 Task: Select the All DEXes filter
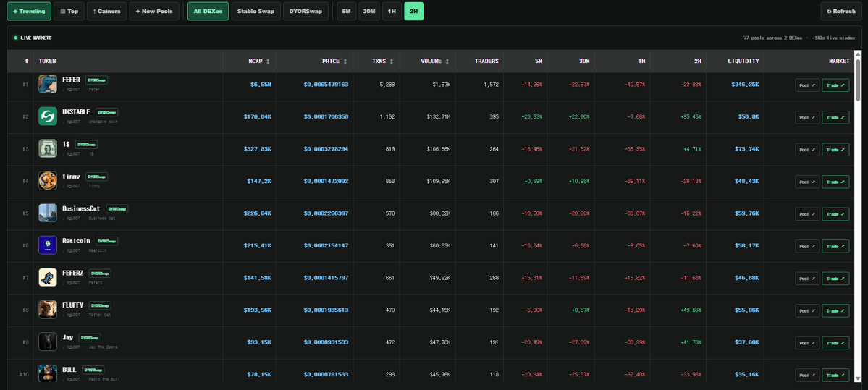(208, 11)
